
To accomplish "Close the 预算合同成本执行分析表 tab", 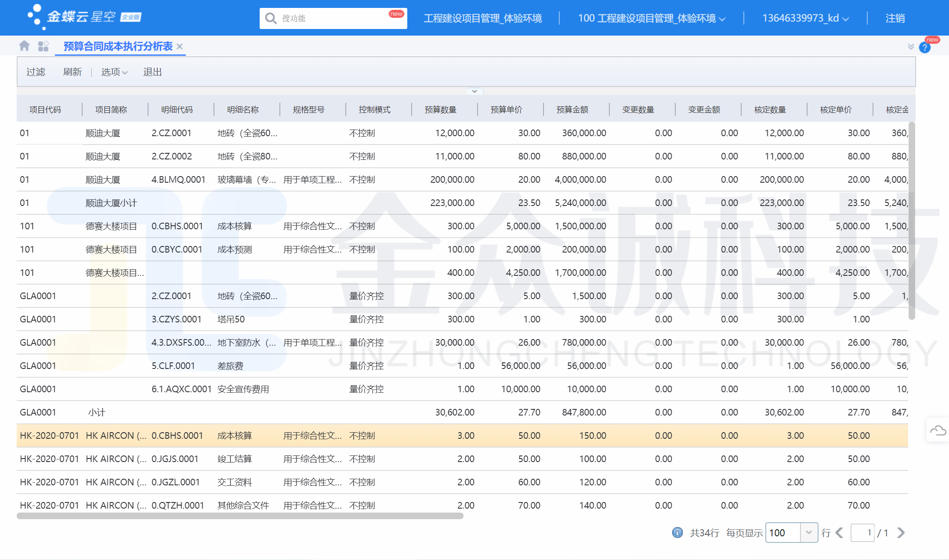I will click(180, 47).
